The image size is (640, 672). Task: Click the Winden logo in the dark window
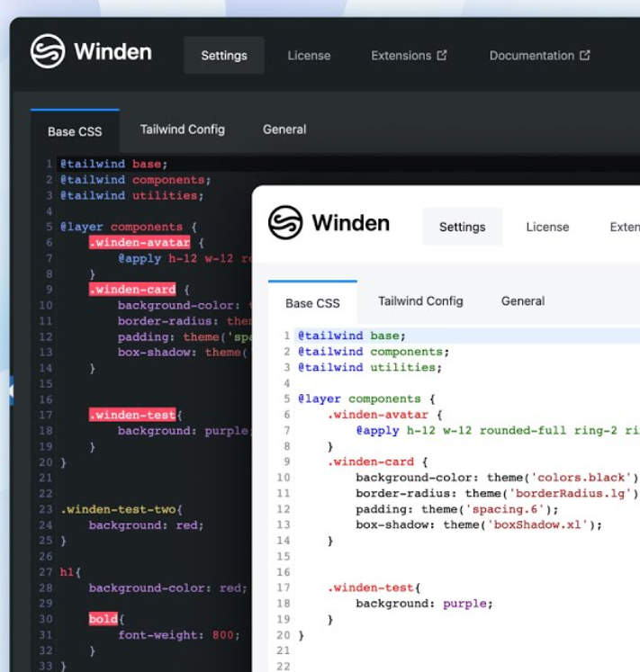48,51
